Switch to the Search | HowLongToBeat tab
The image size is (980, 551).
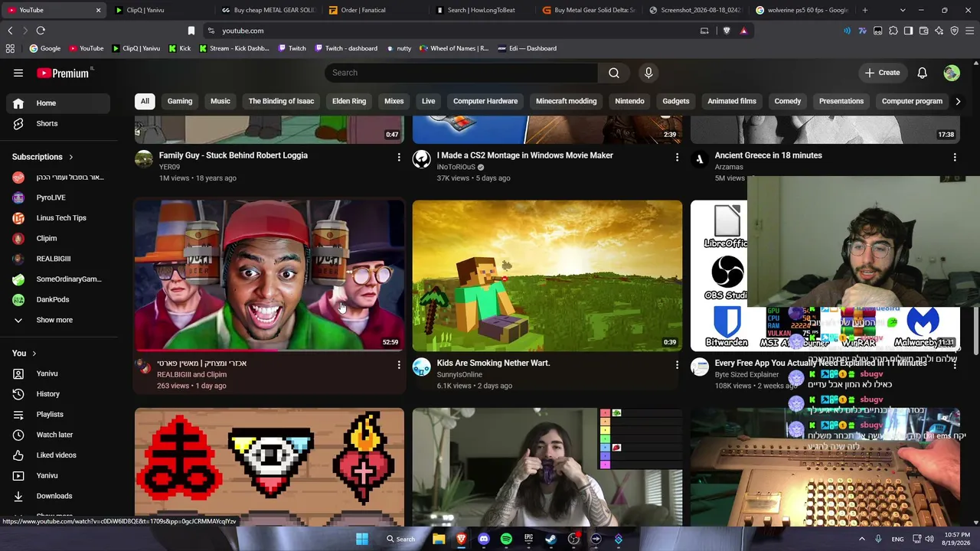click(x=482, y=10)
